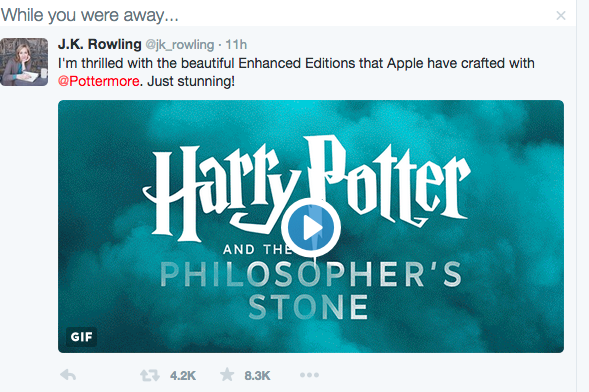View the 8.3K favorites count
Screen dimensions: 589x392
(257, 375)
